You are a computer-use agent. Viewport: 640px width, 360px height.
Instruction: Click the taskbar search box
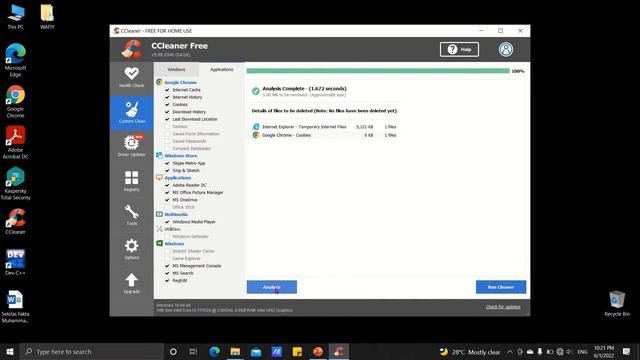91,351
